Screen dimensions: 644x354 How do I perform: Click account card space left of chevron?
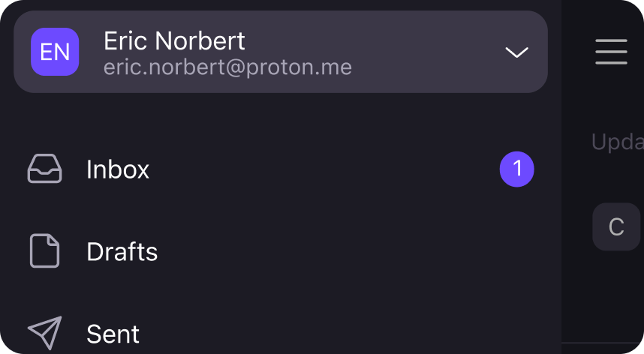pyautogui.click(x=427, y=52)
